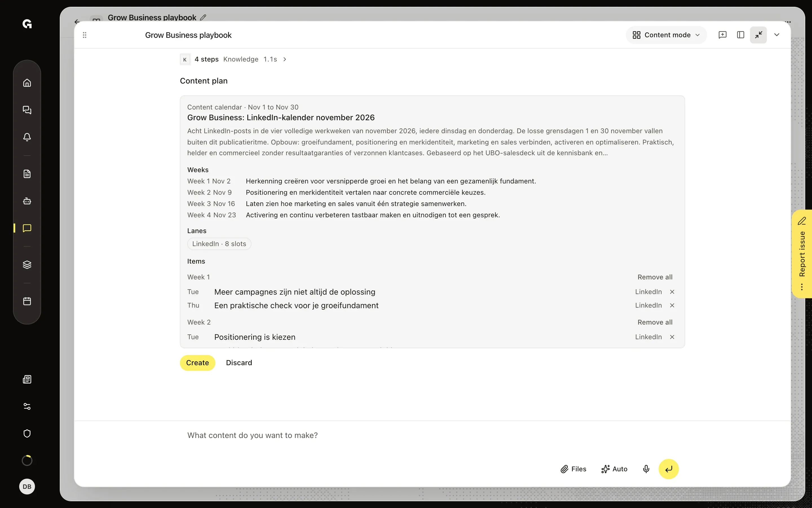Click the Discard button
Screen dimensions: 812x508
click(239, 363)
